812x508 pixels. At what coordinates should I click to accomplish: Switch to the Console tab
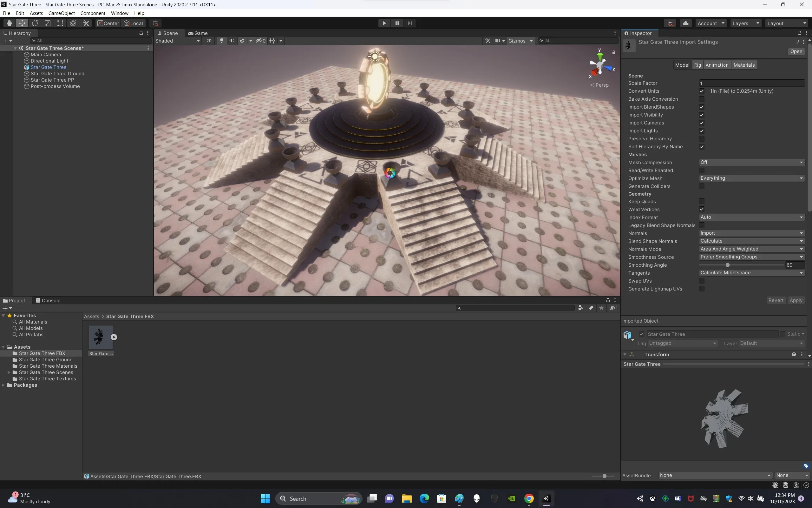(x=48, y=300)
